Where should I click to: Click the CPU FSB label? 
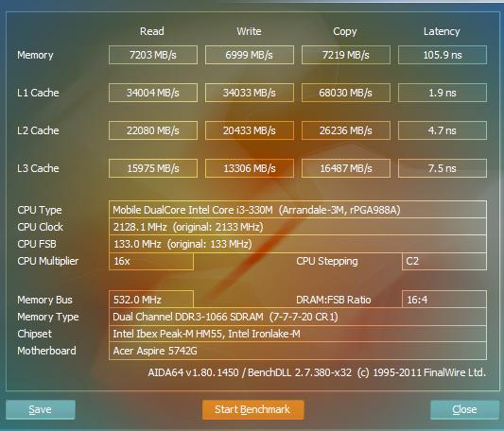[37, 244]
